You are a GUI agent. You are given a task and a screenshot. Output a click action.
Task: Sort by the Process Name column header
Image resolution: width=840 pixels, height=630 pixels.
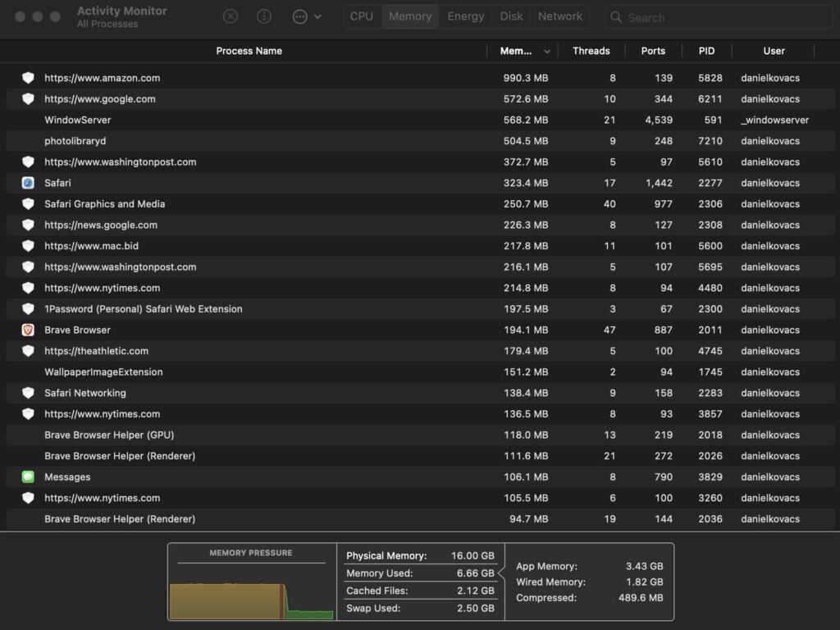click(x=249, y=51)
